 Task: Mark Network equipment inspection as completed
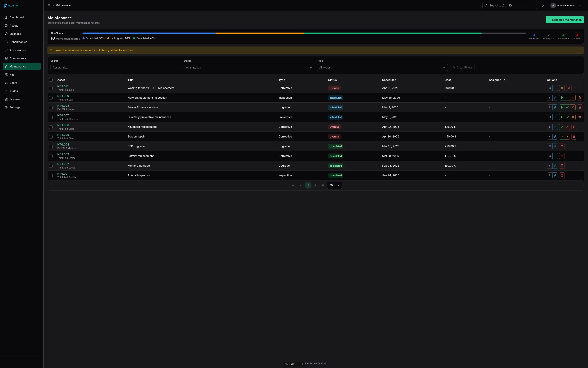point(567,98)
